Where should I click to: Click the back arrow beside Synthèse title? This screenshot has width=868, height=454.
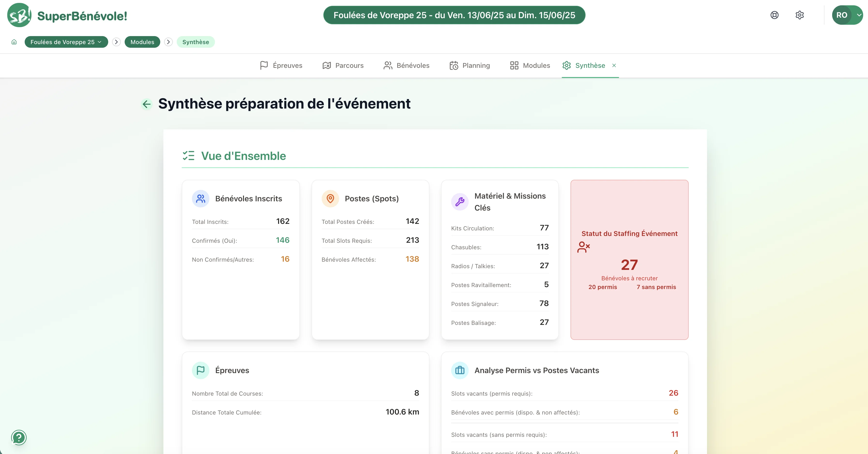click(x=147, y=104)
